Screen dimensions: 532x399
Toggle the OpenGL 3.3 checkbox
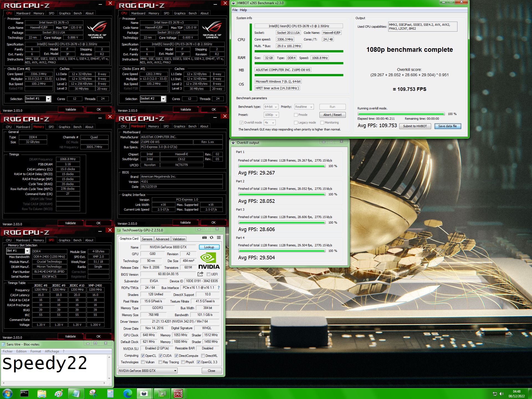(x=198, y=362)
